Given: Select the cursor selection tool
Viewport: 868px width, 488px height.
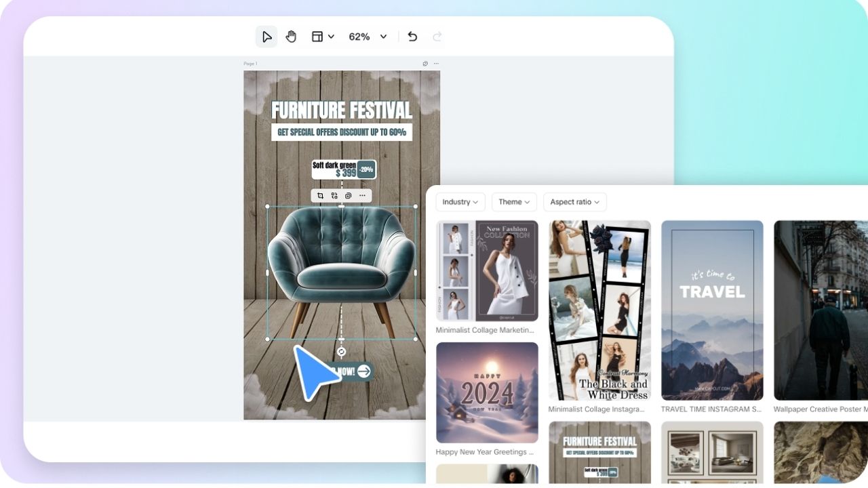Looking at the screenshot, I should click(266, 36).
